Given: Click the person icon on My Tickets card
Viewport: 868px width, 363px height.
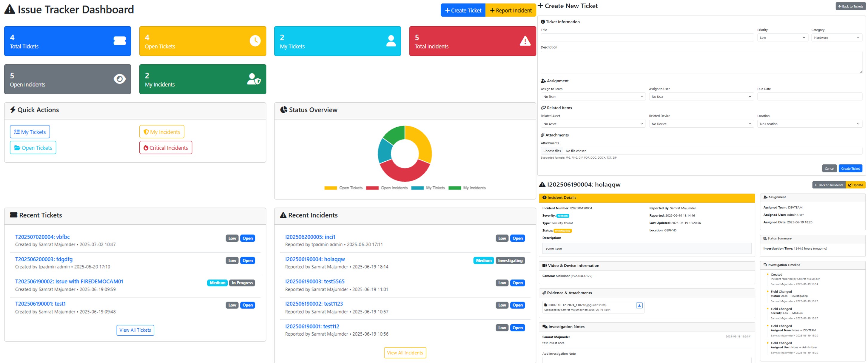Looking at the screenshot, I should click(390, 41).
